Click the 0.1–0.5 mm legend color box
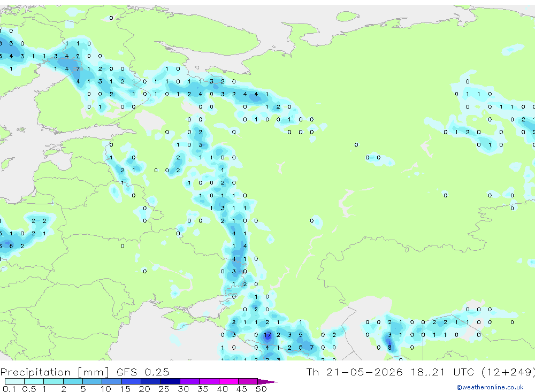This screenshot has height=392, width=535. 14,381
